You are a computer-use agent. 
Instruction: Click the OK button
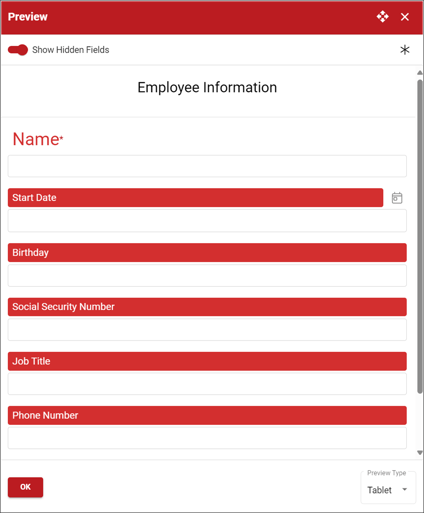click(x=25, y=487)
